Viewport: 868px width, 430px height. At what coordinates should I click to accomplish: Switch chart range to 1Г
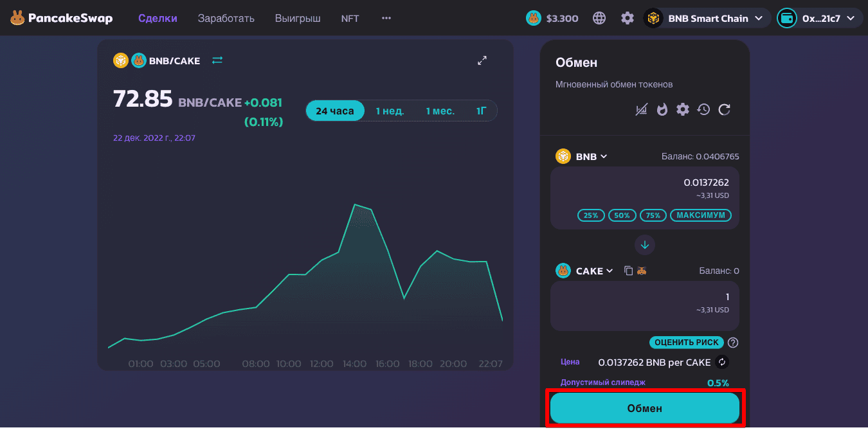click(482, 111)
